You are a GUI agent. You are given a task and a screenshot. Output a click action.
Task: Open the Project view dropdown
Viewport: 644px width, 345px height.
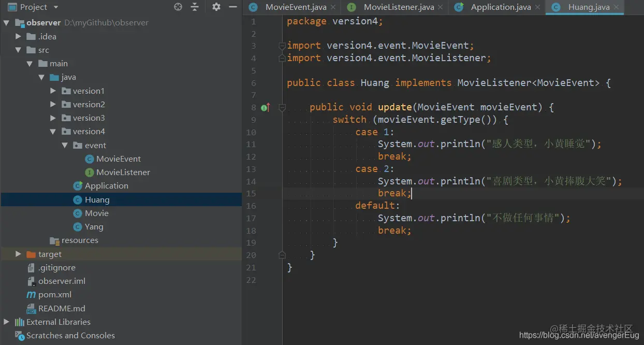pyautogui.click(x=56, y=7)
